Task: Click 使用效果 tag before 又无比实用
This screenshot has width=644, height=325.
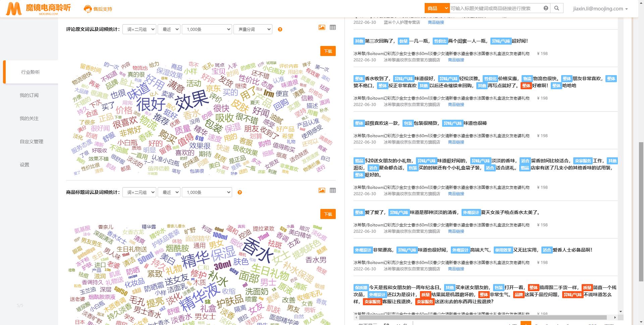Action: point(503,250)
